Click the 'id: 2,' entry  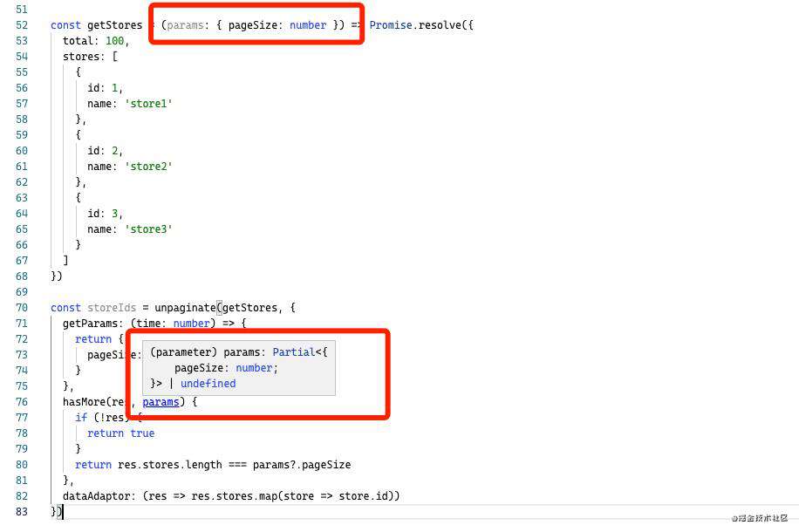[x=105, y=151]
